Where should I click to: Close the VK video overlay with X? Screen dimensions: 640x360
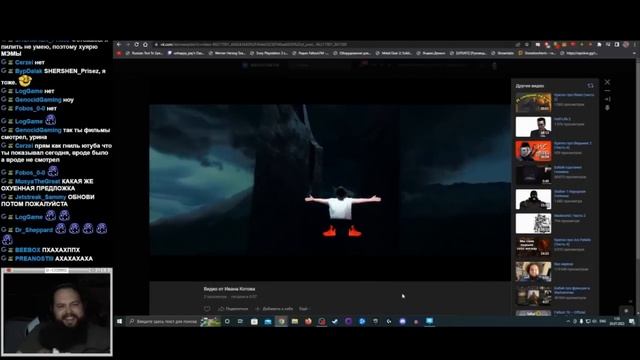click(607, 82)
